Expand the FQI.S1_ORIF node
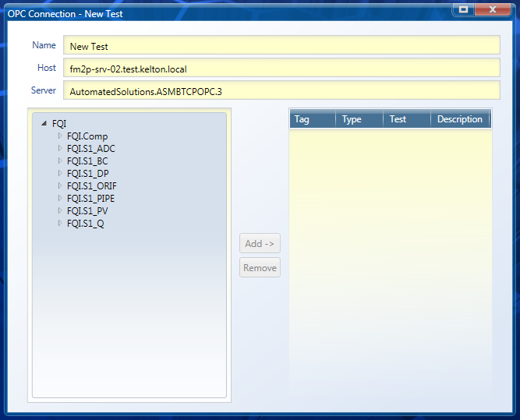Image resolution: width=520 pixels, height=420 pixels. (60, 185)
